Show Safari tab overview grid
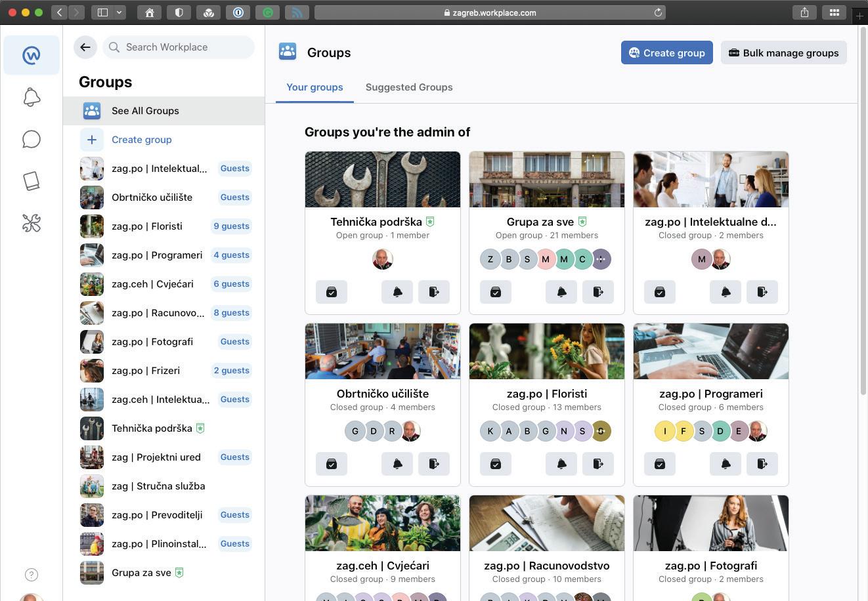The image size is (868, 601). click(x=835, y=12)
